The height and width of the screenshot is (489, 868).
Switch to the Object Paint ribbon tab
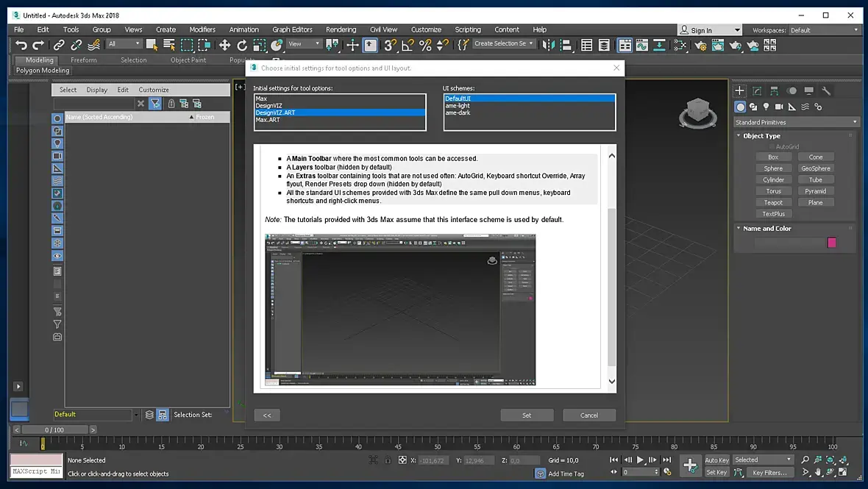coord(188,60)
